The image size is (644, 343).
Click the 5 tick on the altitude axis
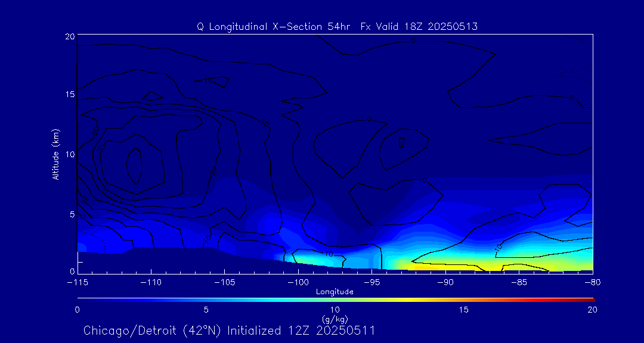pos(72,214)
